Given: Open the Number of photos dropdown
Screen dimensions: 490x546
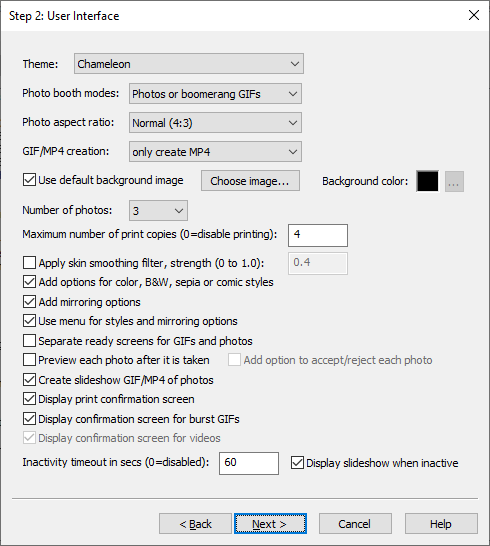Looking at the screenshot, I should tap(158, 211).
